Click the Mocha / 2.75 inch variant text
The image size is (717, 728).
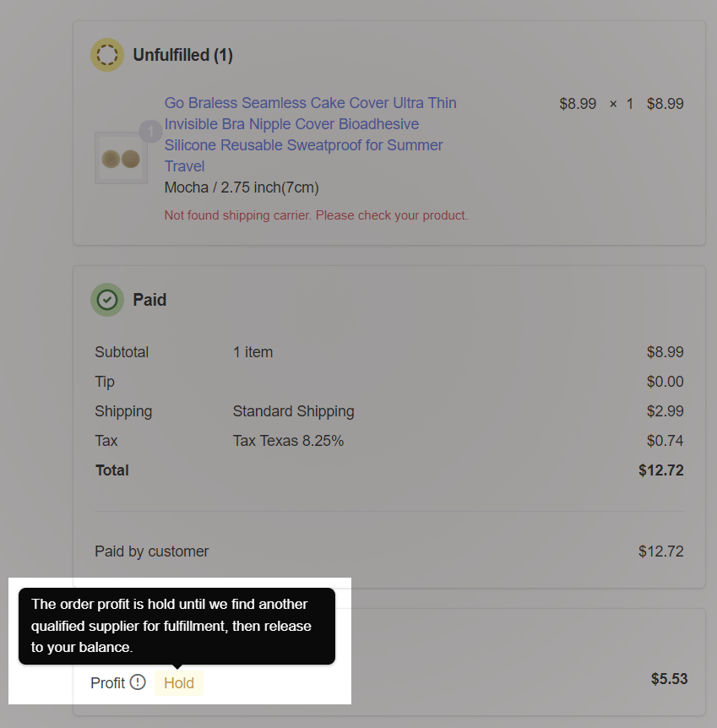(242, 187)
